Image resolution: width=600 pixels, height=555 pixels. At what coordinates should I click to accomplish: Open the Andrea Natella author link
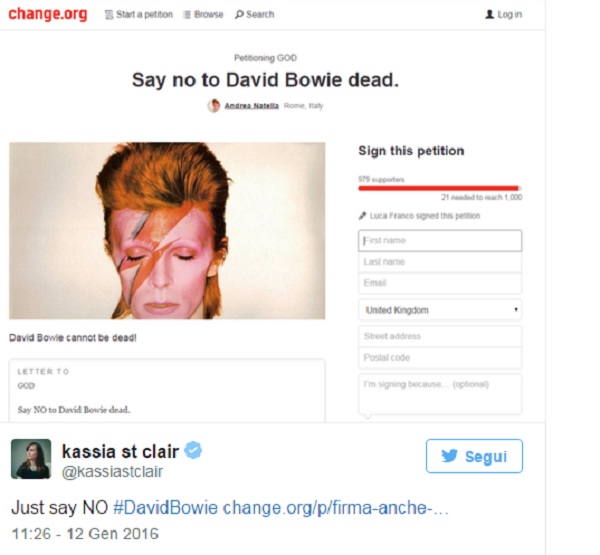[x=251, y=106]
